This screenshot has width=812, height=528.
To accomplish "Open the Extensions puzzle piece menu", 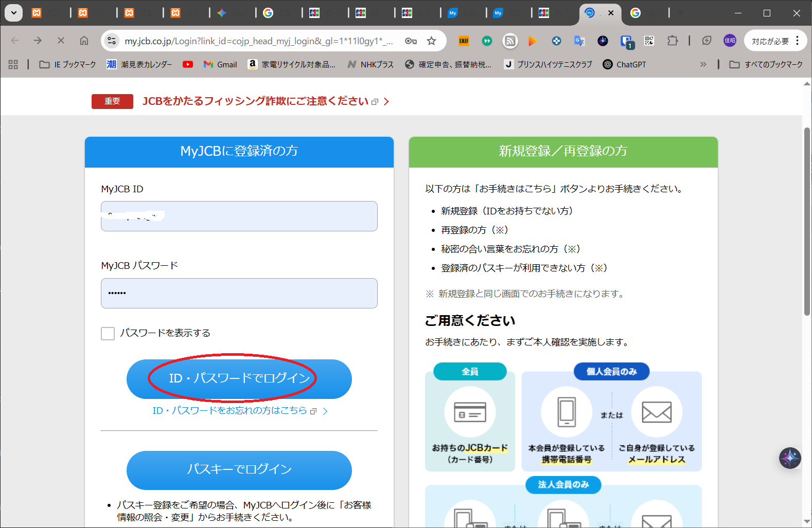I will 673,41.
